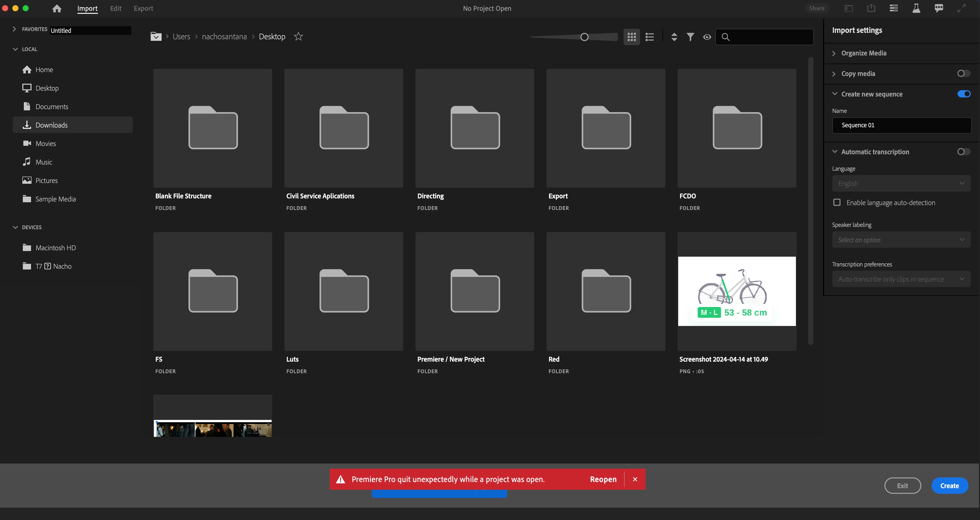The image size is (980, 520).
Task: Click the Home icon in header bar
Action: (x=57, y=8)
